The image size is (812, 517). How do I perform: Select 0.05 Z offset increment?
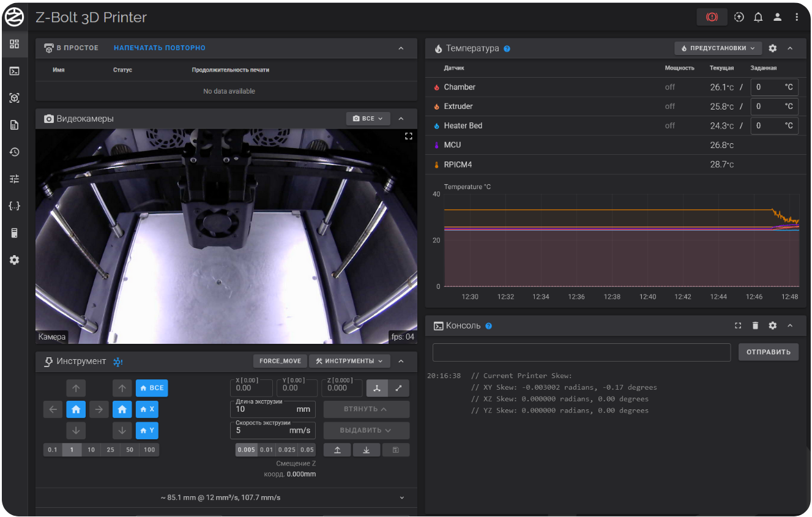click(x=307, y=450)
